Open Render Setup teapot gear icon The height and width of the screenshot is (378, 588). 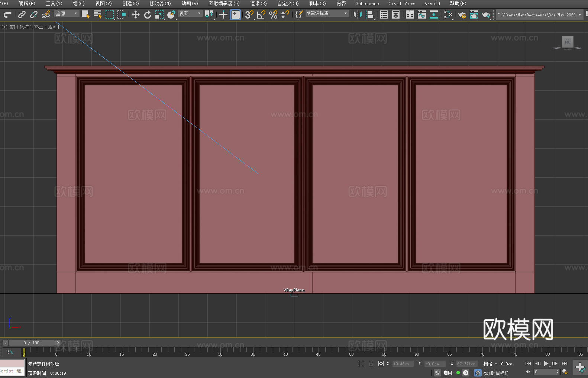coord(462,14)
